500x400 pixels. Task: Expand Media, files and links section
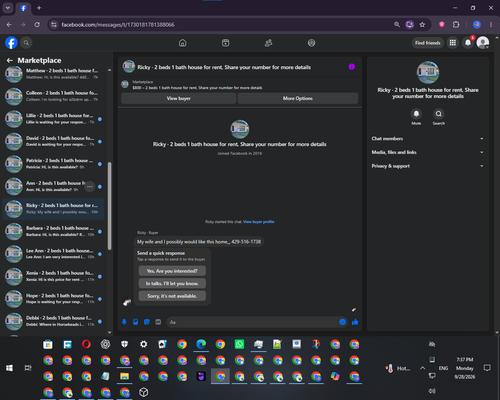[x=428, y=152]
